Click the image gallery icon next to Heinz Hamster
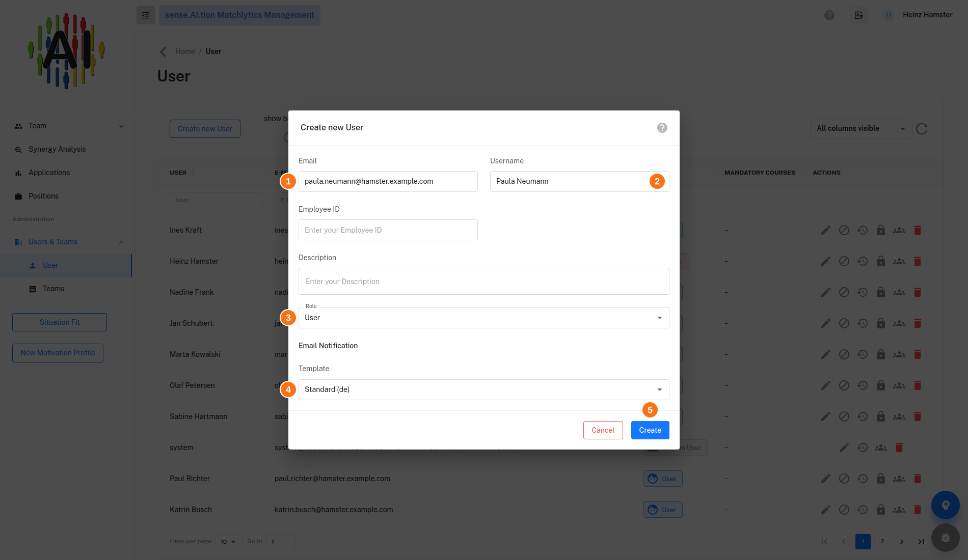 click(859, 15)
